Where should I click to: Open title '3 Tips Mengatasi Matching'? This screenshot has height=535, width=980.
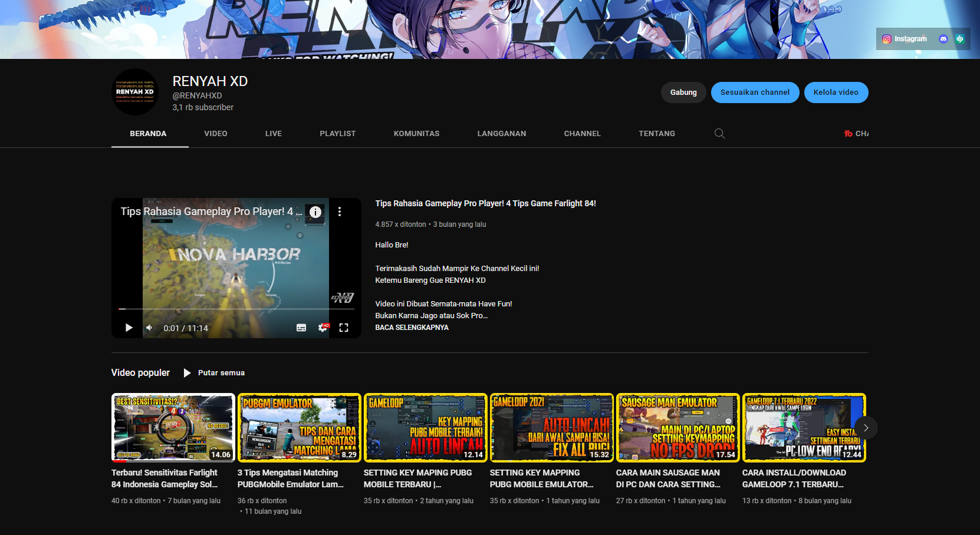coord(290,478)
